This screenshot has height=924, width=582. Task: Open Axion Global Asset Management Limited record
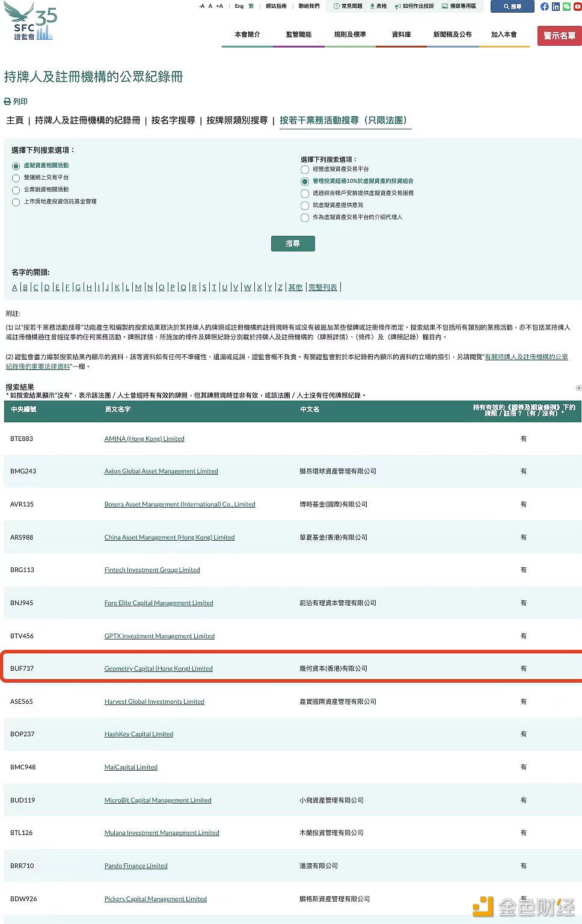[x=161, y=472]
